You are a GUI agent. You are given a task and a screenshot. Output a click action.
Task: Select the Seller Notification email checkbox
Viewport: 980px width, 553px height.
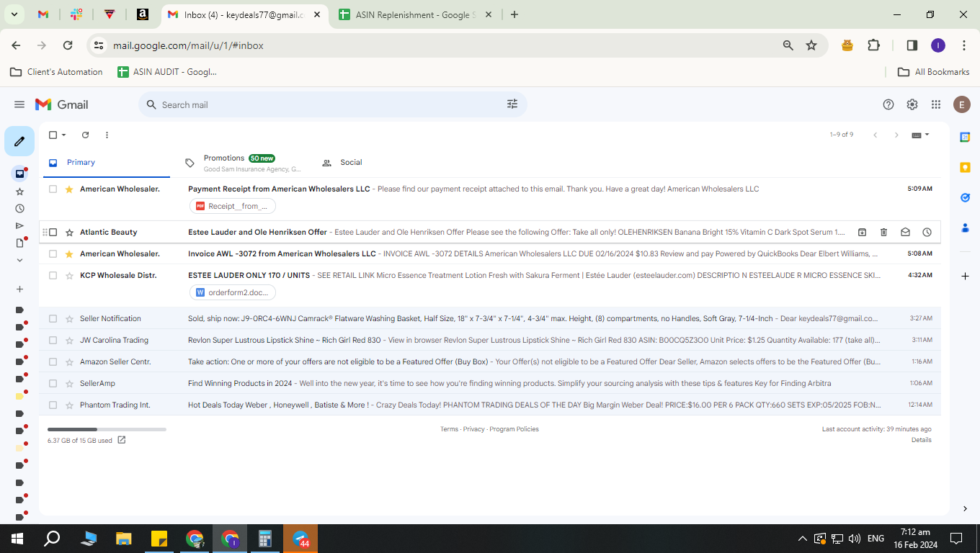(53, 318)
